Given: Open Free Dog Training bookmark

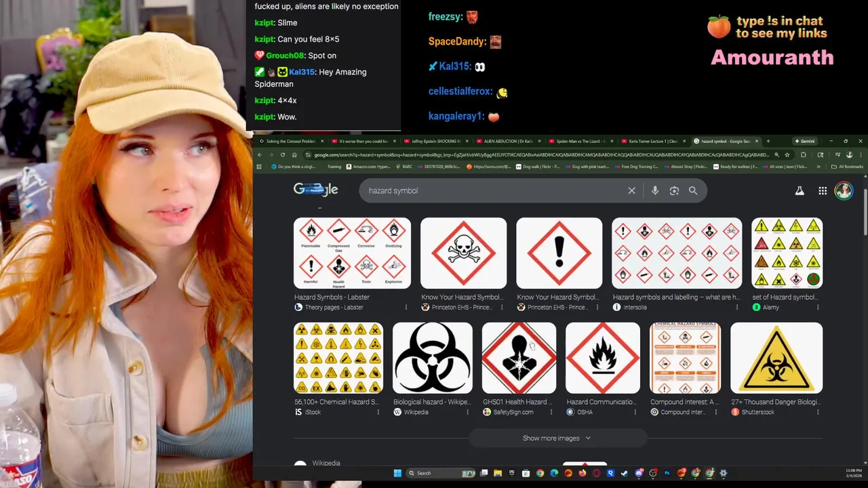Looking at the screenshot, I should point(635,166).
